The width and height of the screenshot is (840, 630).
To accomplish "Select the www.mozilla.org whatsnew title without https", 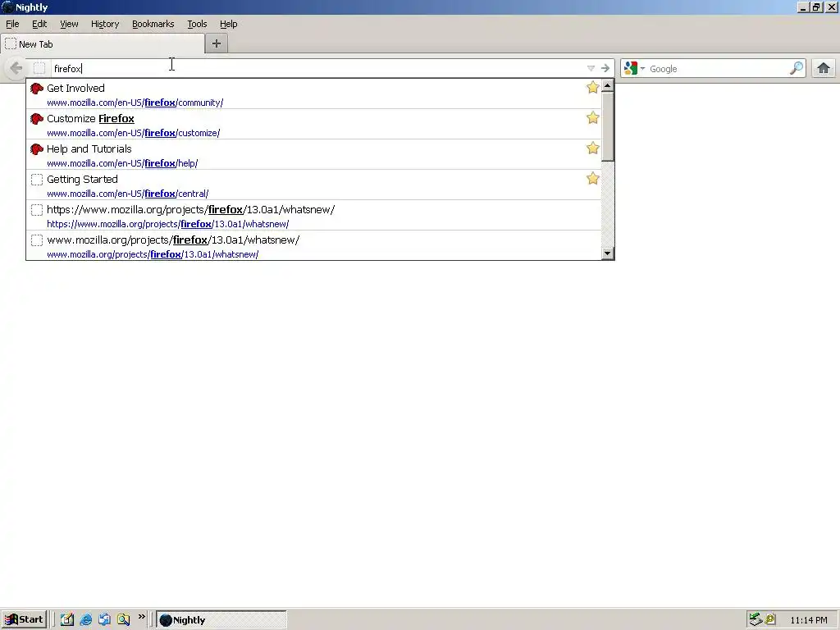I will (173, 240).
